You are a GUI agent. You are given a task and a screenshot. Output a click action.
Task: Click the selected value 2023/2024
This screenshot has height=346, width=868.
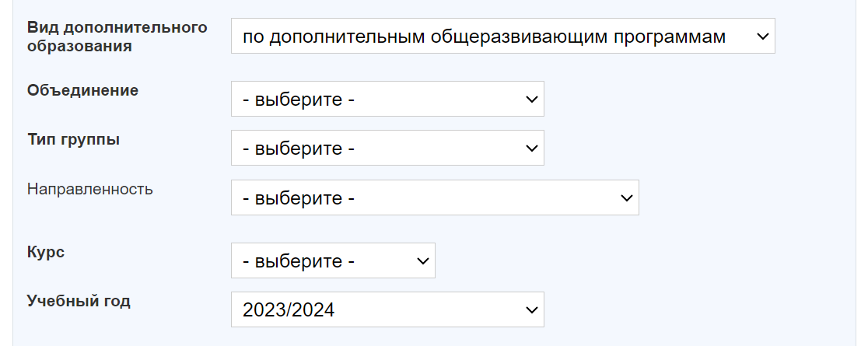[x=289, y=310]
